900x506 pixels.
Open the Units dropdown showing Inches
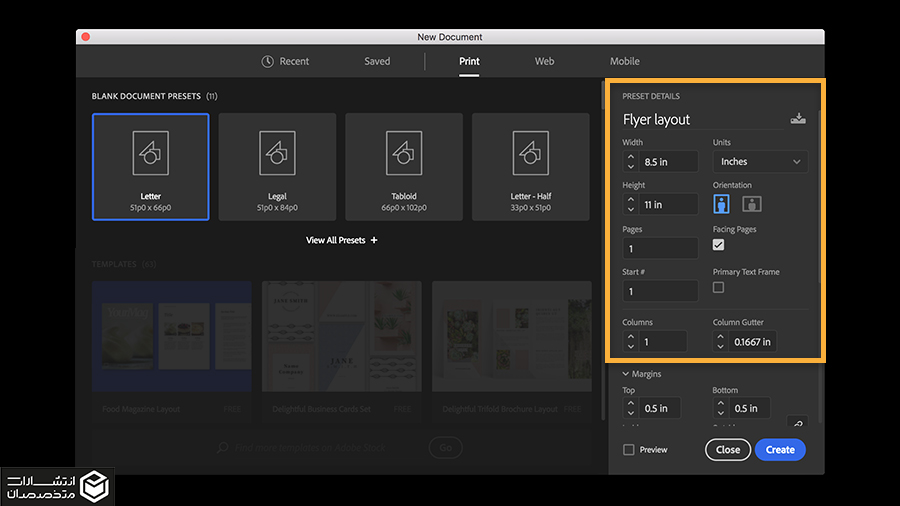[x=760, y=162]
